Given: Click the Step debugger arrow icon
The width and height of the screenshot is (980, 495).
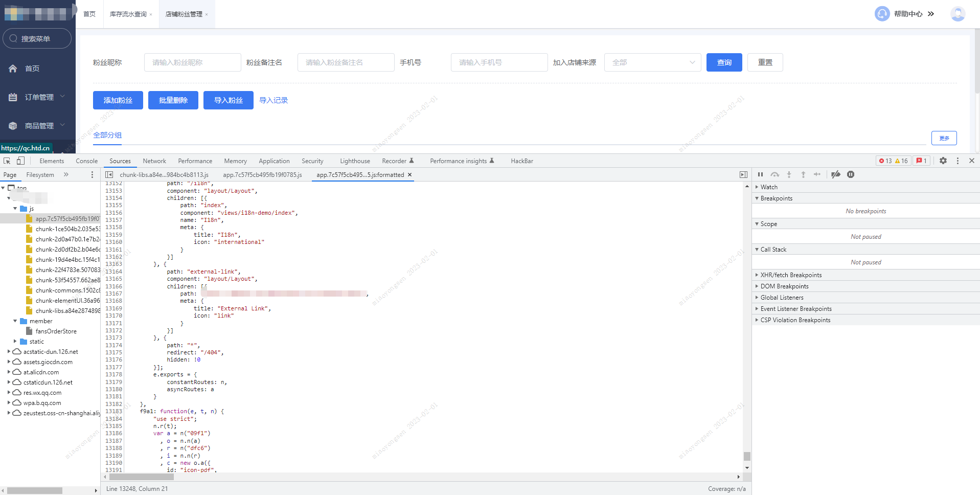Looking at the screenshot, I should pos(817,174).
